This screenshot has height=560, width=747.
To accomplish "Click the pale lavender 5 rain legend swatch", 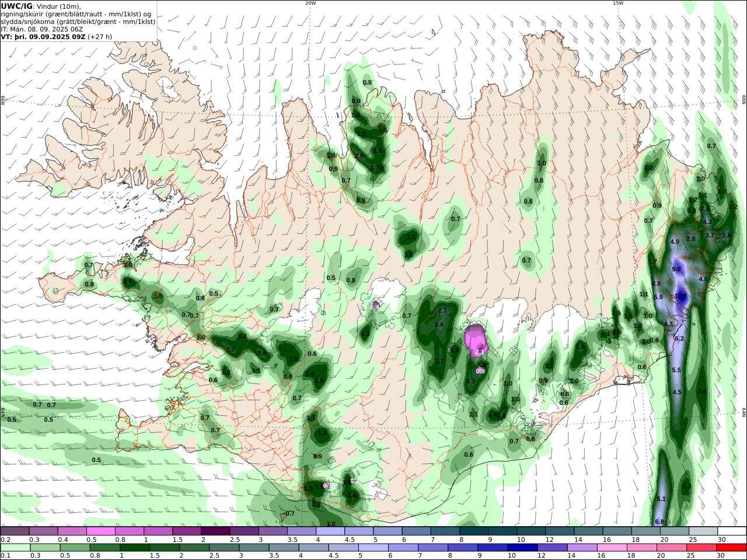I will (x=372, y=548).
